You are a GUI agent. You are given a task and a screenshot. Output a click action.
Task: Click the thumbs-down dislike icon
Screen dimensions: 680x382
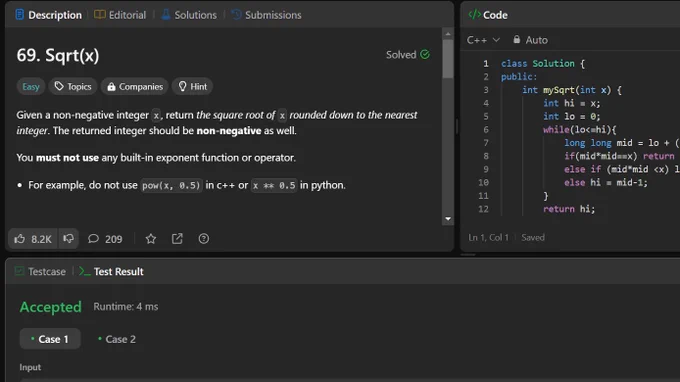click(x=68, y=238)
